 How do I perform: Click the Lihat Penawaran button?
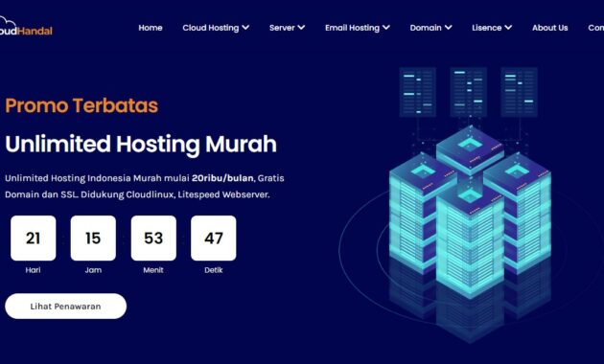click(x=65, y=307)
